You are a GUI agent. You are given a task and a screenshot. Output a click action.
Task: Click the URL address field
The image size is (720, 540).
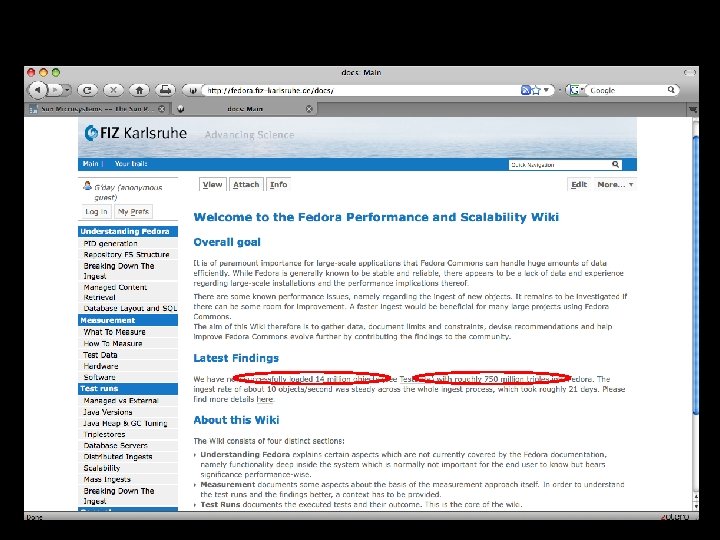360,90
